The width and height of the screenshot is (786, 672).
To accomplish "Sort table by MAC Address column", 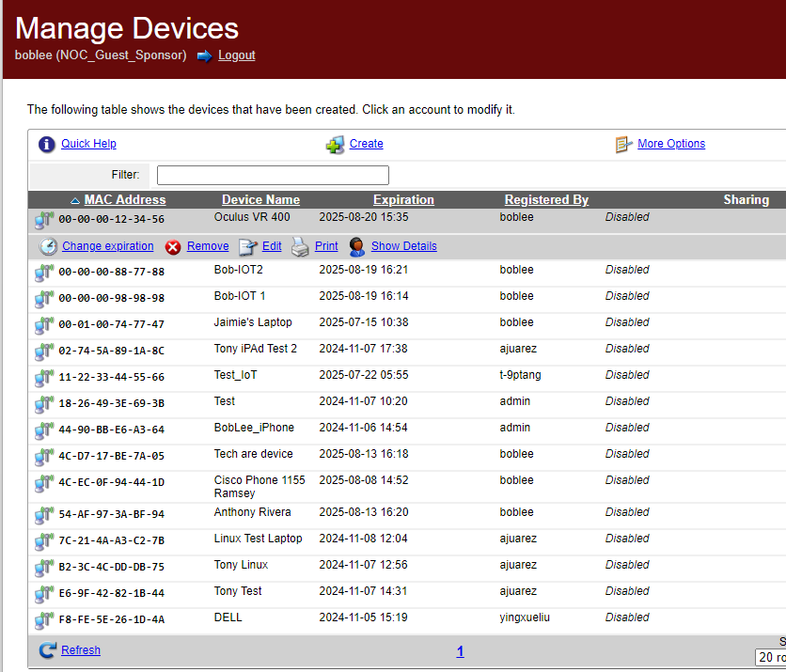I will tap(124, 199).
